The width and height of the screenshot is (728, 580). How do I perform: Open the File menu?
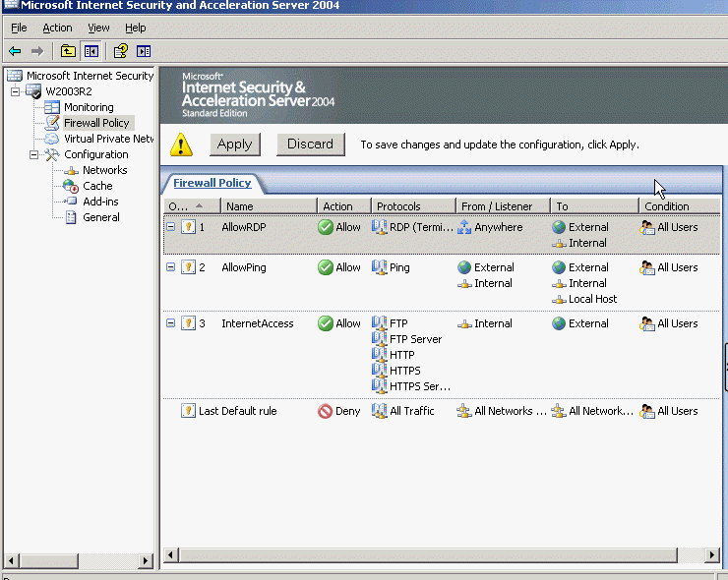point(19,28)
